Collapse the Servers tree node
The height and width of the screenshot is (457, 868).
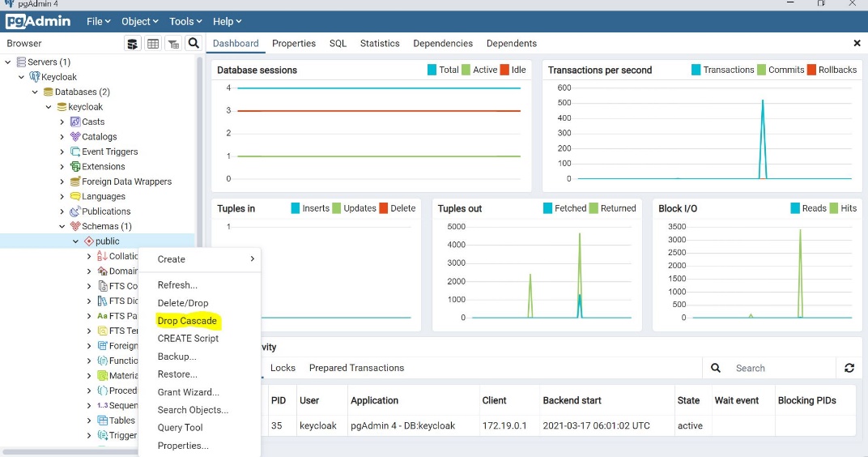coord(8,62)
